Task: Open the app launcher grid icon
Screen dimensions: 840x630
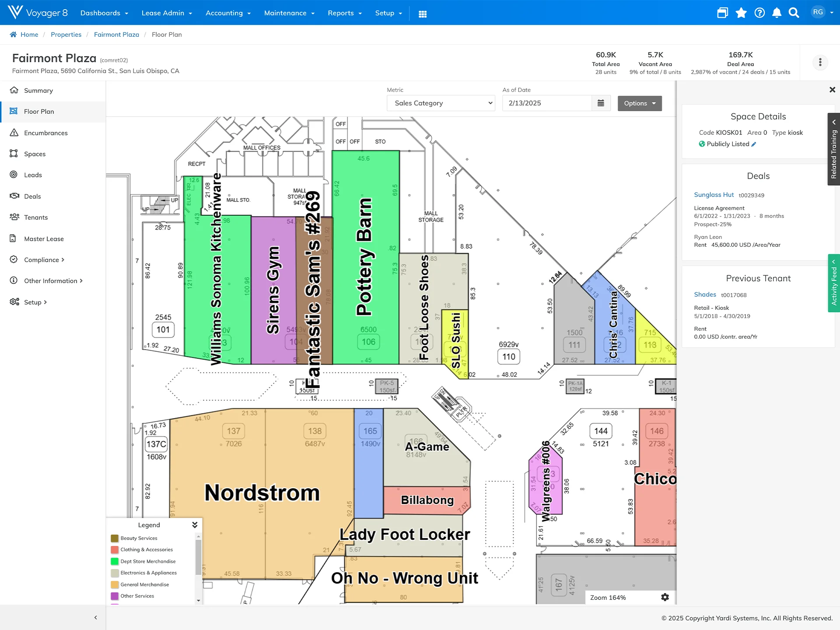Action: click(423, 14)
